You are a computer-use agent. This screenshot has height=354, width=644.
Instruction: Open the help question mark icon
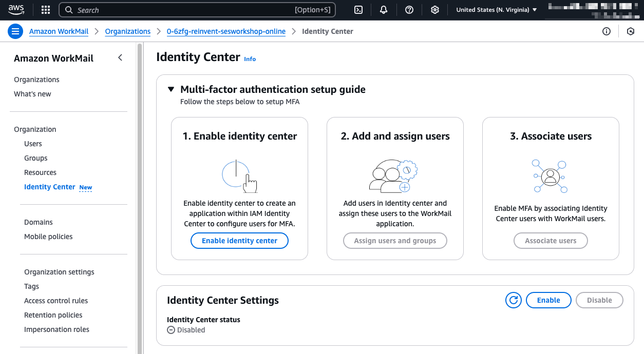pyautogui.click(x=409, y=10)
